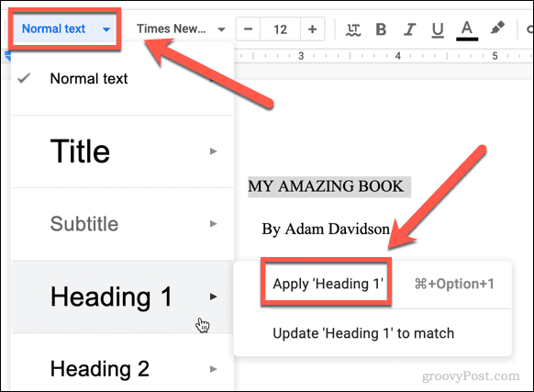Click the ruler at mark 4
This screenshot has width=534, height=392.
[x=398, y=56]
